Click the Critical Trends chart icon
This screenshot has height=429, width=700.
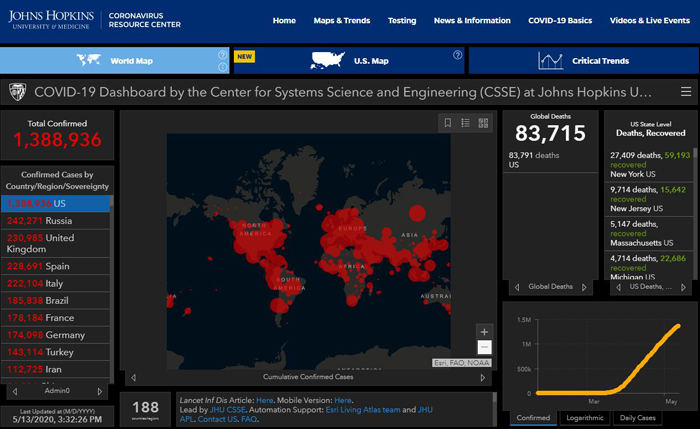[x=550, y=61]
